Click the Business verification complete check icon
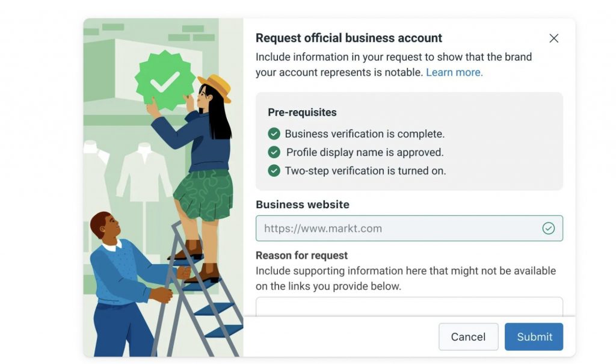The height and width of the screenshot is (364, 616). tap(274, 134)
